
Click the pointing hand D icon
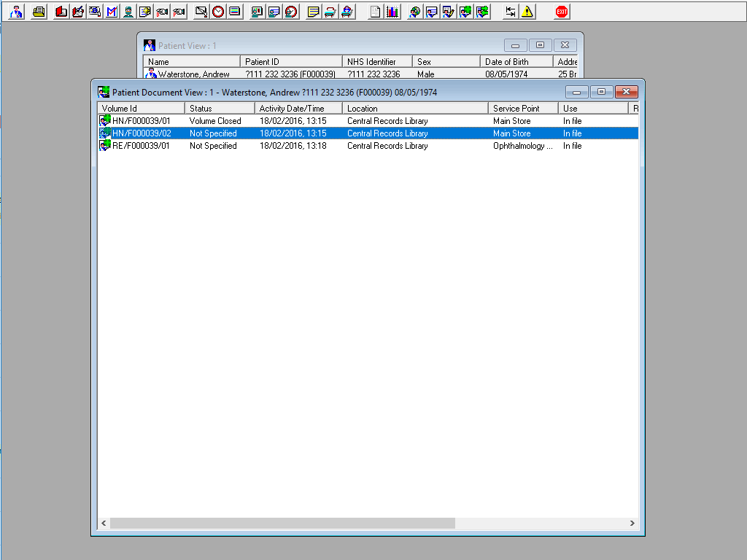pos(162,12)
